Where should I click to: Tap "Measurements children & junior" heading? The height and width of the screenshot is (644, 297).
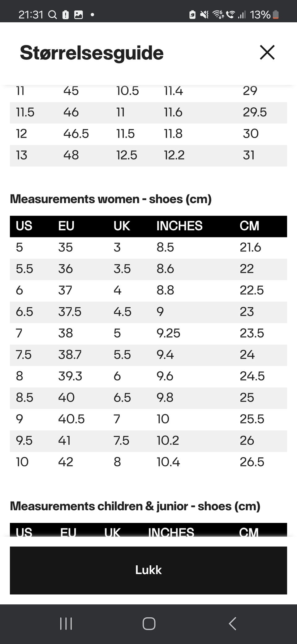pos(135,506)
